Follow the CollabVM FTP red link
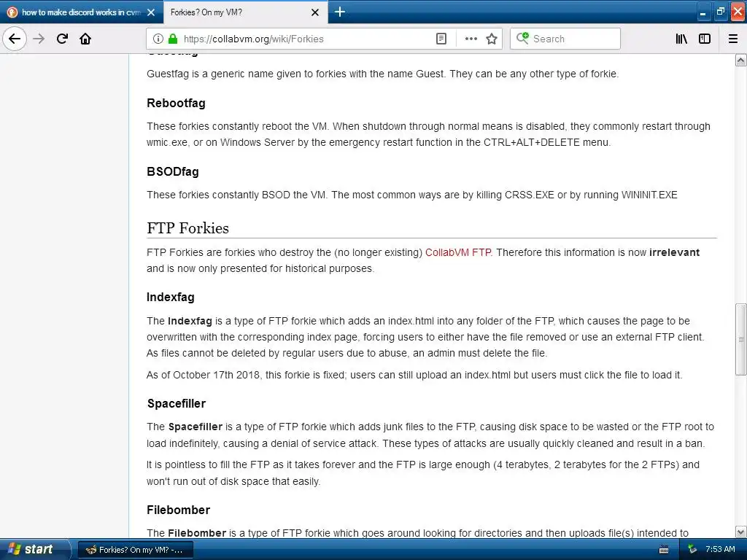 (x=458, y=252)
